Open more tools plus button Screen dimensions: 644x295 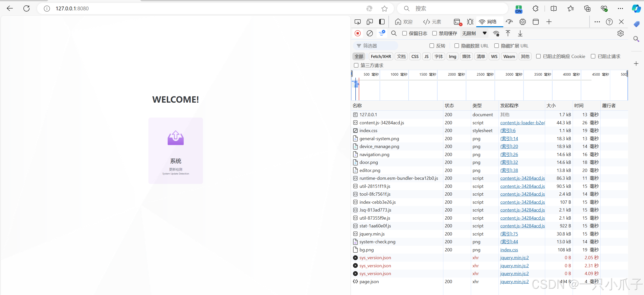(549, 22)
